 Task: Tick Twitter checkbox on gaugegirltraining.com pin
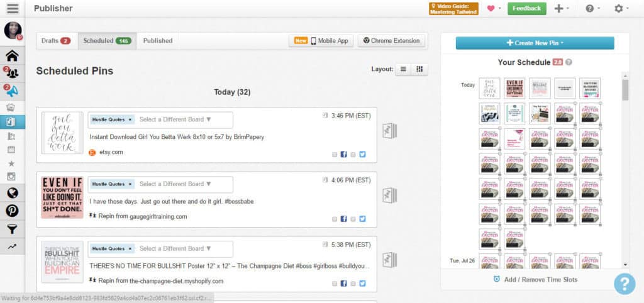pyautogui.click(x=353, y=219)
